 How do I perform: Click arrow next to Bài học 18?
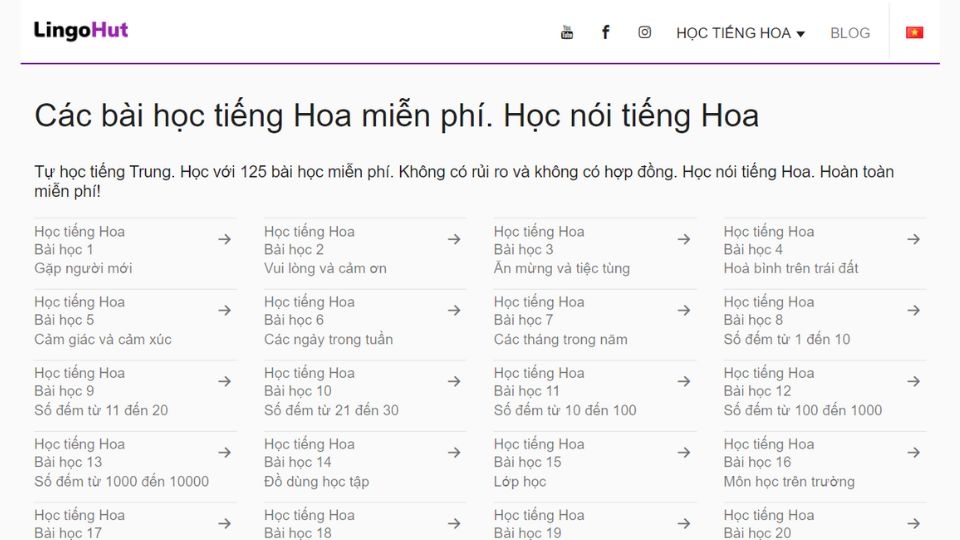pos(454,523)
